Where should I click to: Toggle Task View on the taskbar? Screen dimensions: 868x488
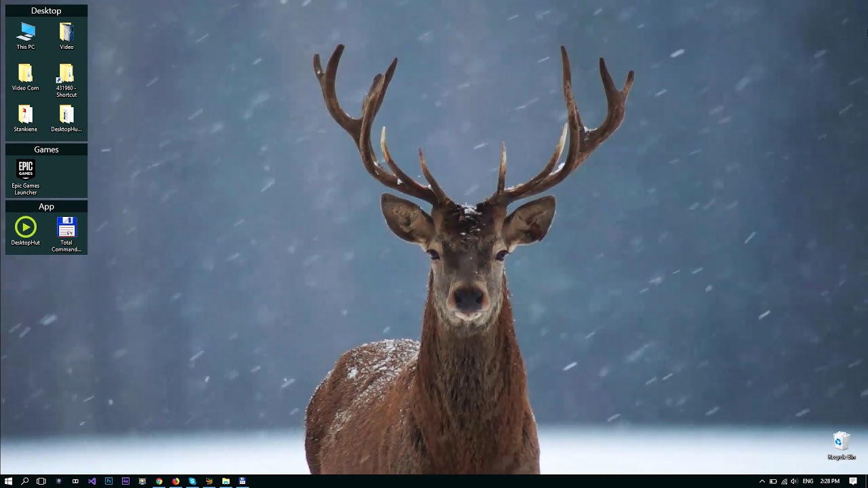[41, 481]
